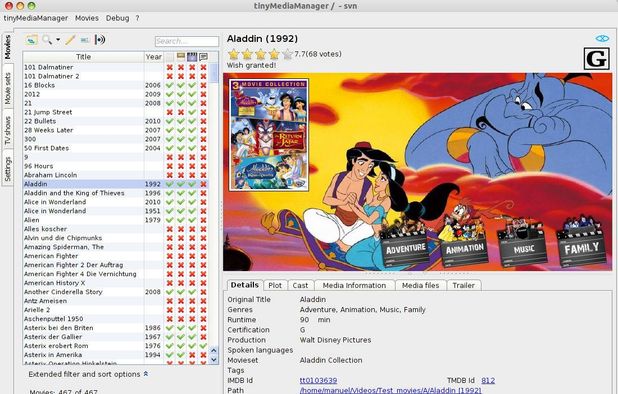Viewport: 618px width, 394px height.
Task: Select Asterix bei den Briten row
Action: click(116, 328)
